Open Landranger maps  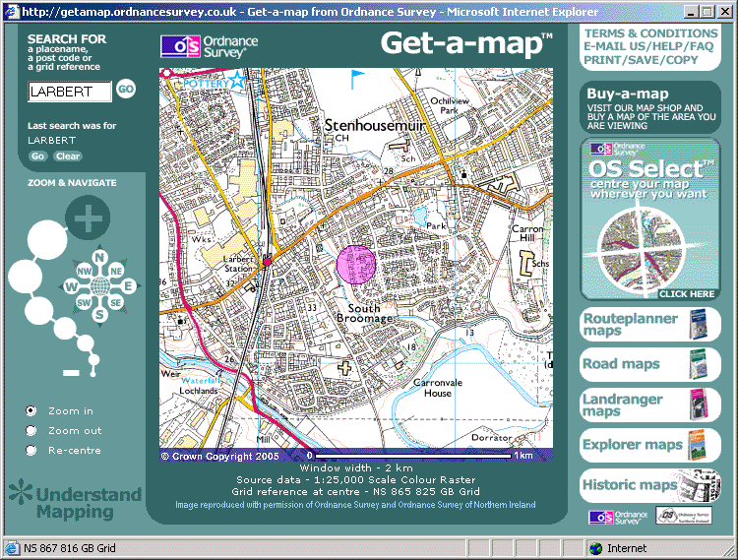(x=650, y=404)
